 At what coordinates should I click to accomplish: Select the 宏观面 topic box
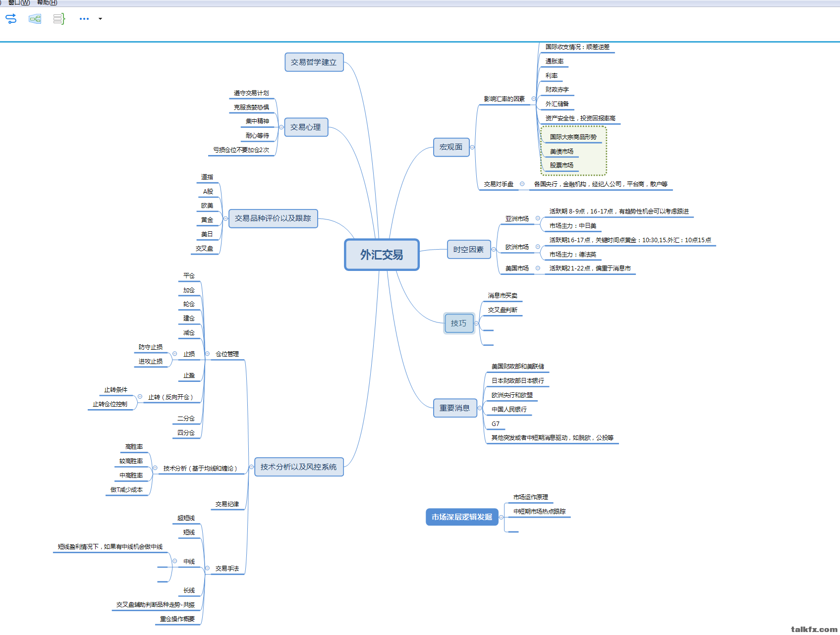[x=451, y=147]
